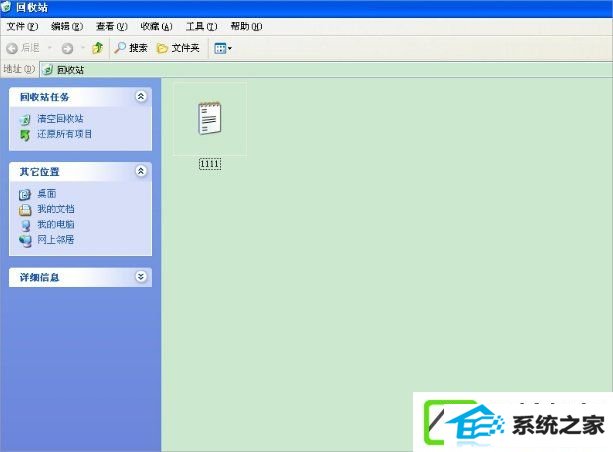Go up one folder level icon
613x452 pixels.
[x=98, y=48]
